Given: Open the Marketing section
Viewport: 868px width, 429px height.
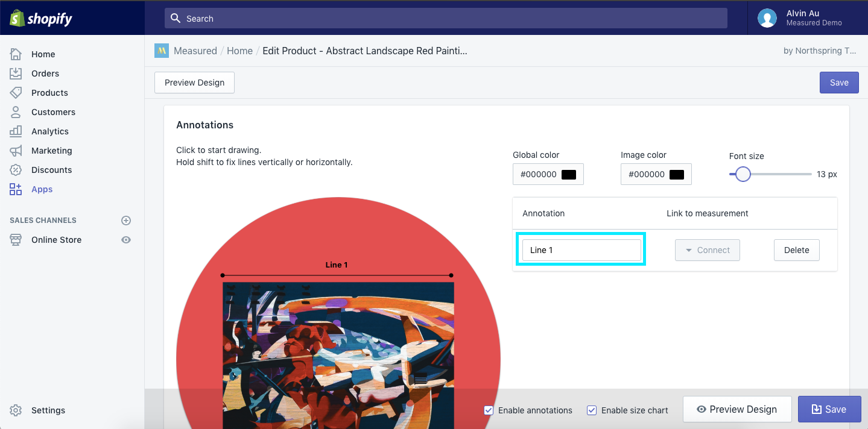Looking at the screenshot, I should tap(52, 151).
